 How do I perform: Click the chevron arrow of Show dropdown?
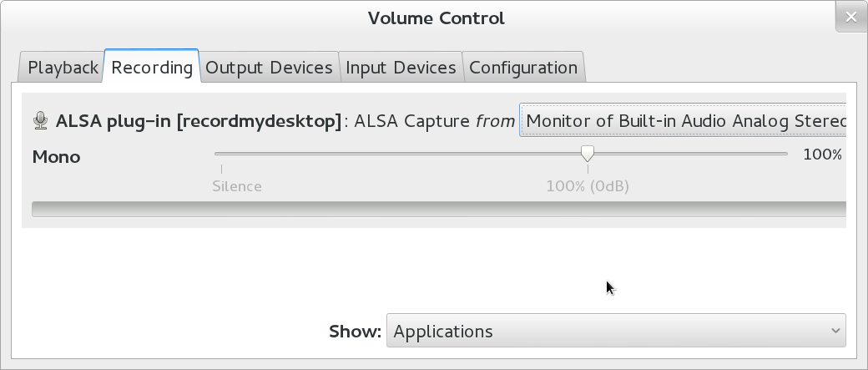coord(835,331)
